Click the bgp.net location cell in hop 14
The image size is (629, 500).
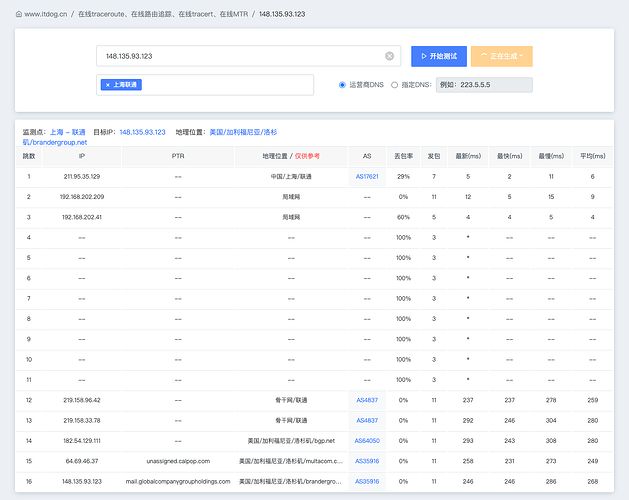click(x=291, y=441)
